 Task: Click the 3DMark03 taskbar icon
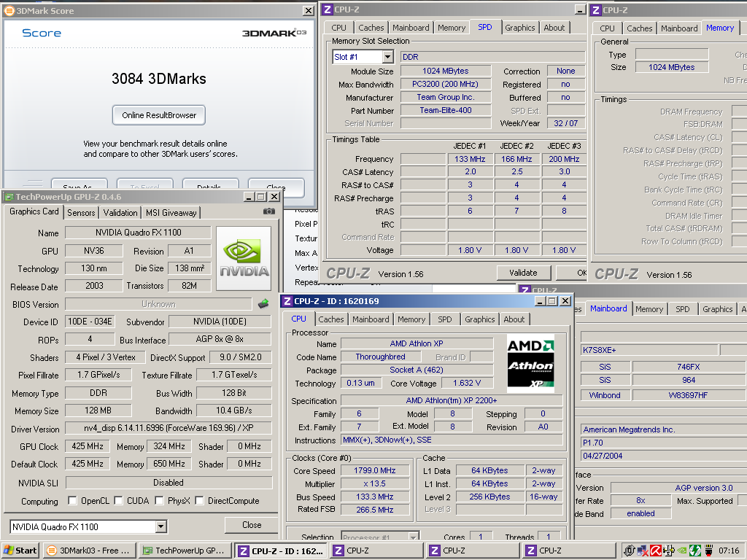[53, 551]
